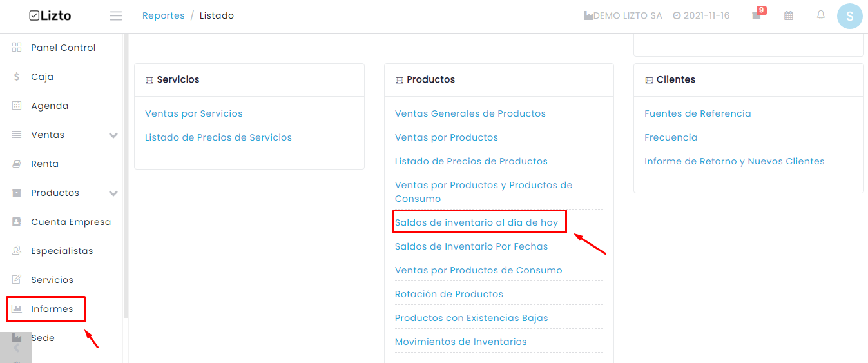868x363 pixels.
Task: Expand the Ventas sidebar submenu chevron
Action: point(113,135)
